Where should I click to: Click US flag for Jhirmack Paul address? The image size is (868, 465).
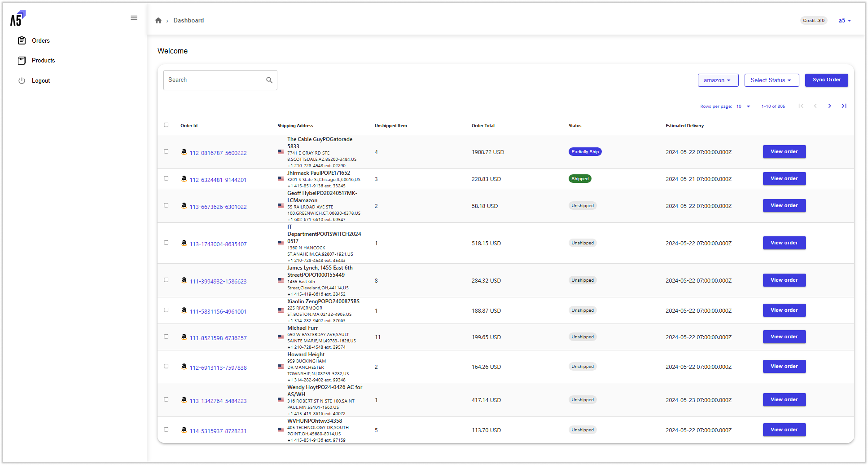[x=281, y=179]
